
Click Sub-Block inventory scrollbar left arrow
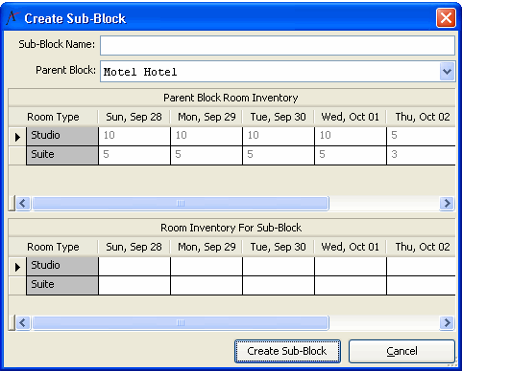[x=23, y=323]
